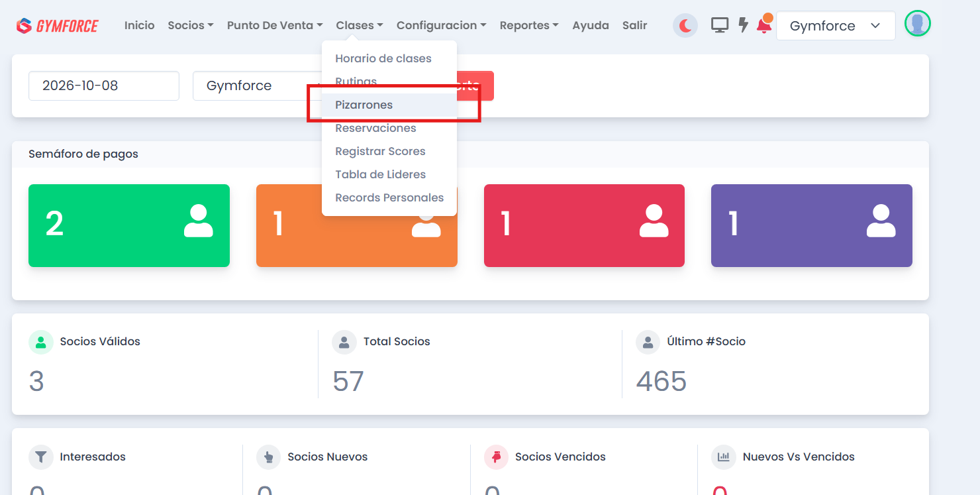Screen dimensions: 980x495
Task: Click the Nuevos Vs Vencidos chart icon
Action: 723,457
